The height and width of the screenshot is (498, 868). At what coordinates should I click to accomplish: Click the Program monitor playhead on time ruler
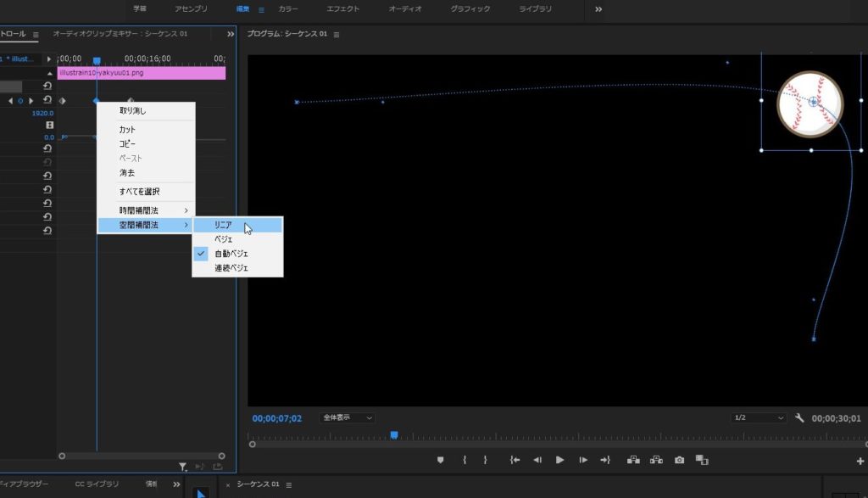pos(394,435)
